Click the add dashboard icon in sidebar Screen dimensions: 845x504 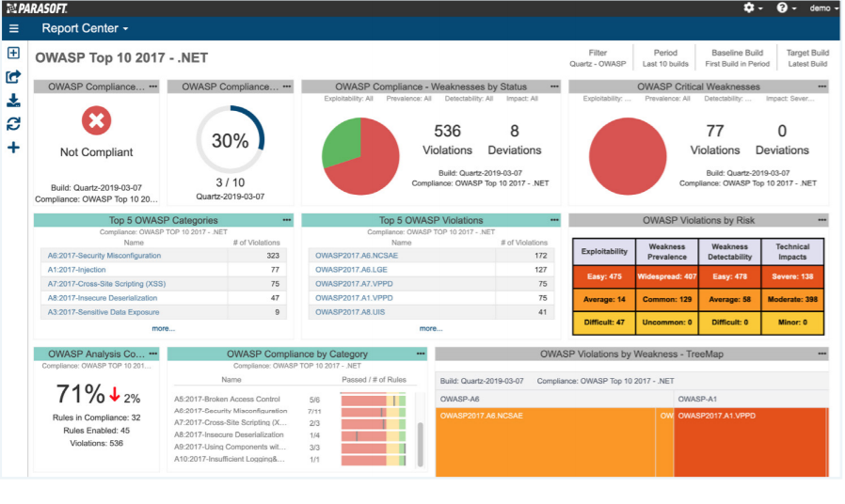13,53
